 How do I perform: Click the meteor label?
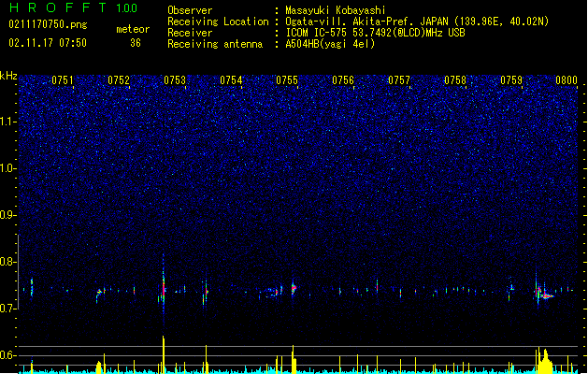pos(133,29)
